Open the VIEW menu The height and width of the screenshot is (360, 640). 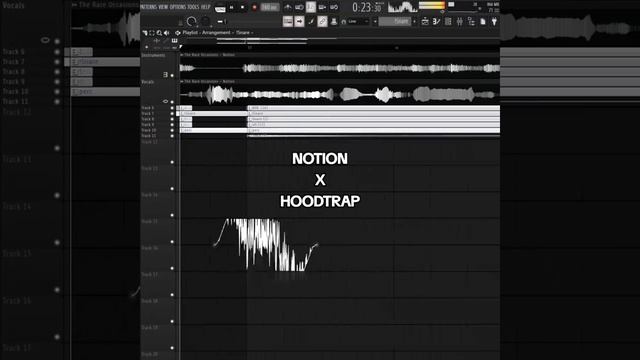[162, 7]
